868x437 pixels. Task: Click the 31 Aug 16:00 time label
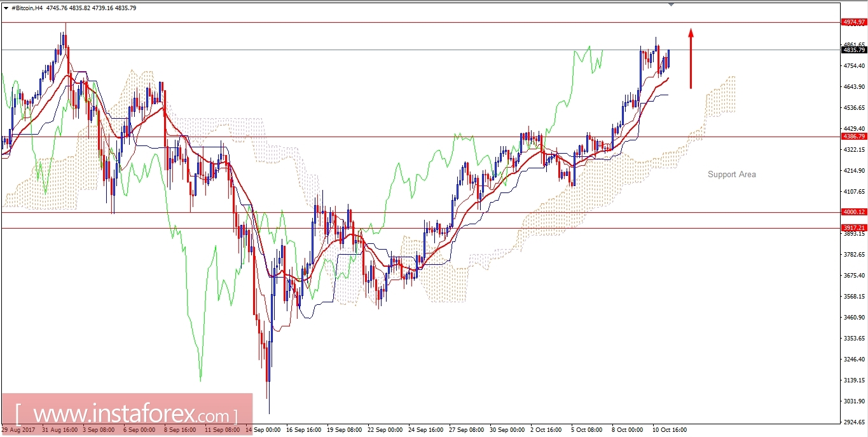[61, 430]
